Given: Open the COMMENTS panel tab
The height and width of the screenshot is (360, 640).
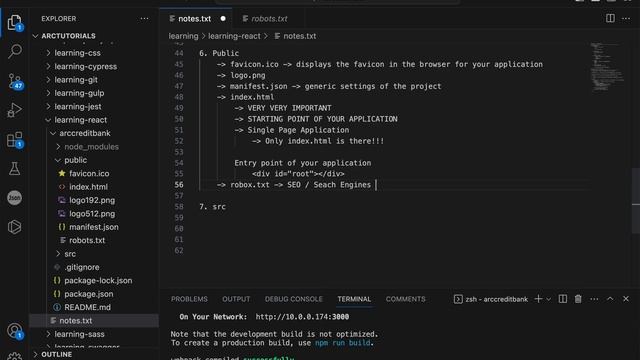Looking at the screenshot, I should (405, 299).
